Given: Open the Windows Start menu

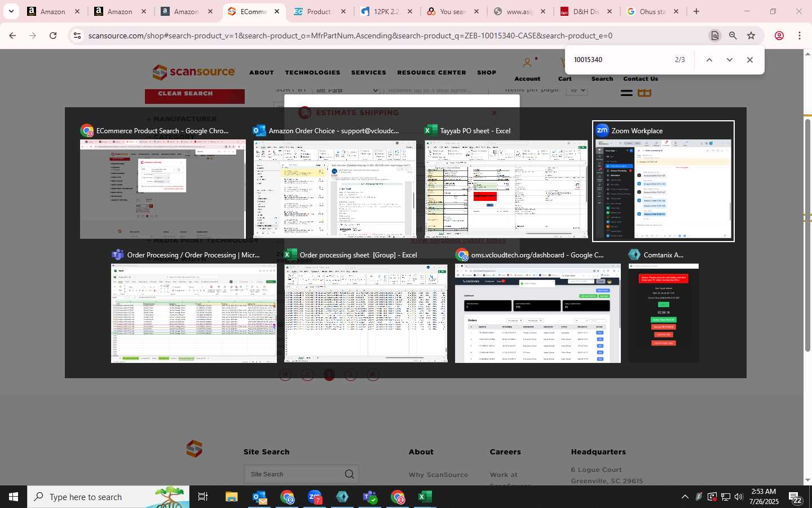Looking at the screenshot, I should coord(14,497).
